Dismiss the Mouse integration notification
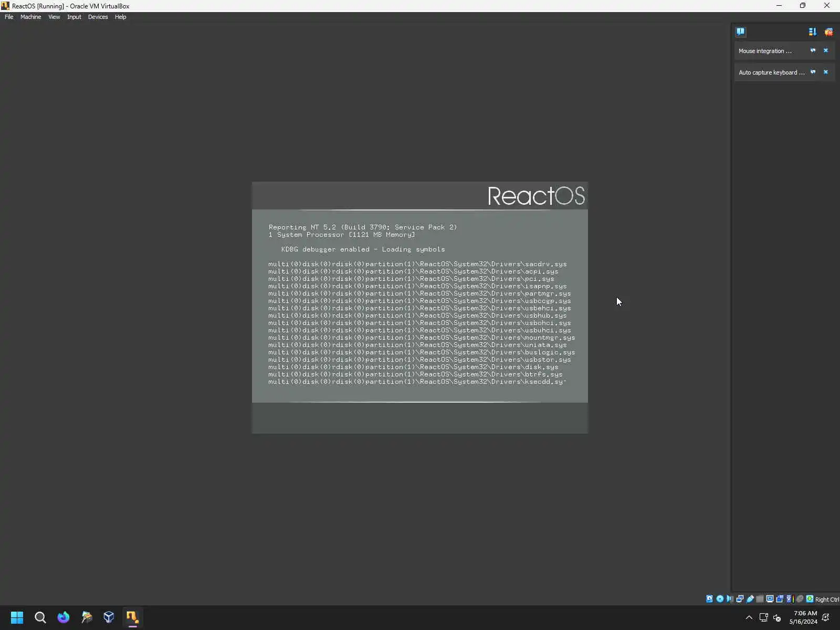Viewport: 840px width, 630px height. pyautogui.click(x=826, y=51)
